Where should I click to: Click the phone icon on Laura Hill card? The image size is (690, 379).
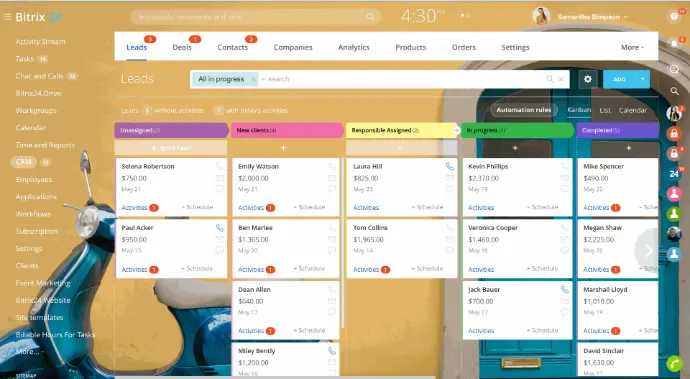point(449,166)
